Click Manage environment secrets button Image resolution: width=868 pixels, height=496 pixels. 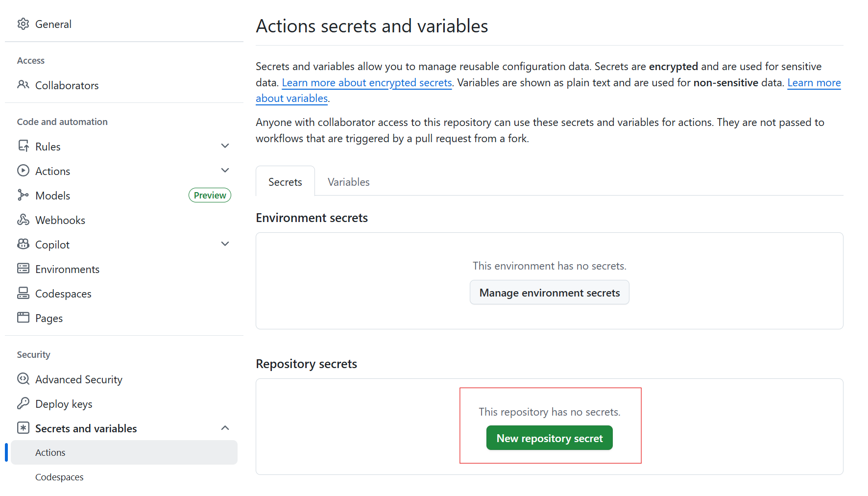coord(549,293)
